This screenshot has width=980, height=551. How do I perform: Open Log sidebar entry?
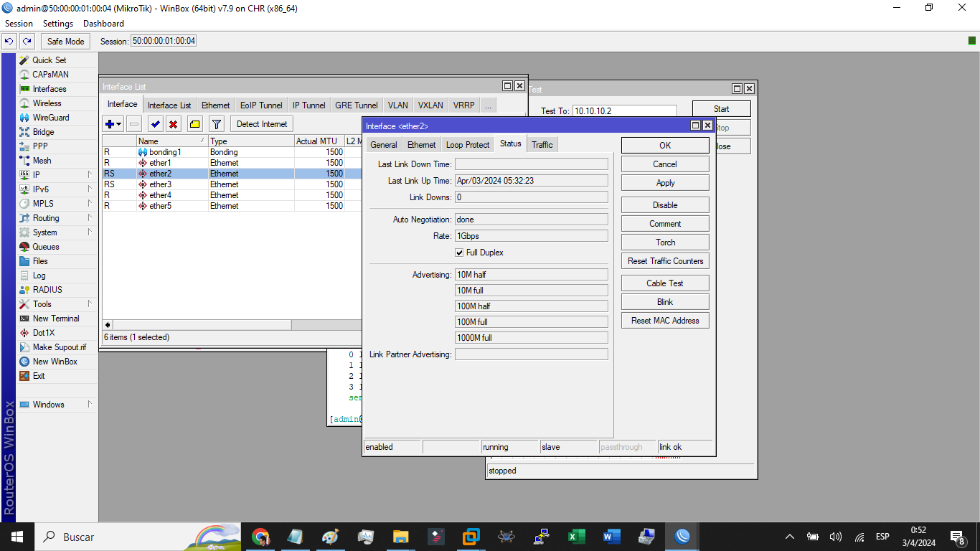click(39, 275)
